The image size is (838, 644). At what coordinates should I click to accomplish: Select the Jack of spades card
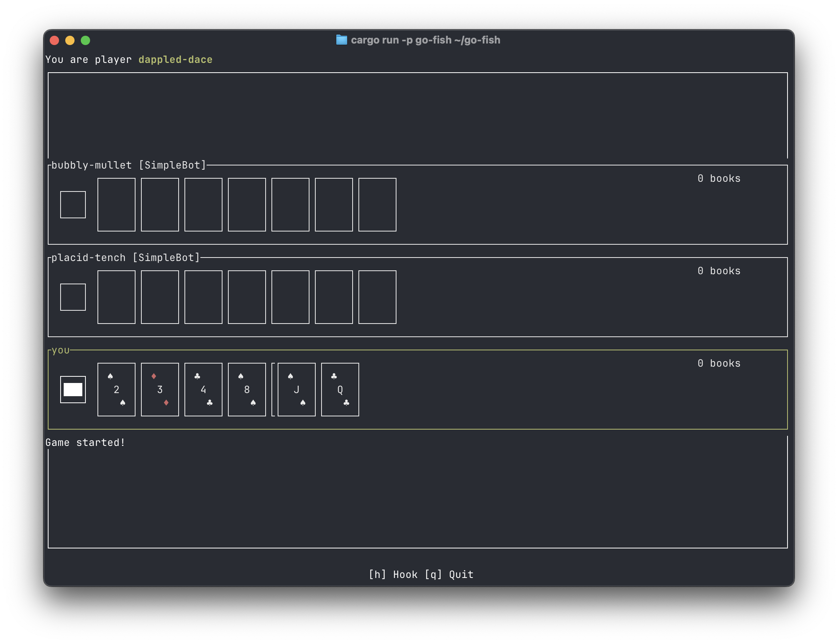297,390
